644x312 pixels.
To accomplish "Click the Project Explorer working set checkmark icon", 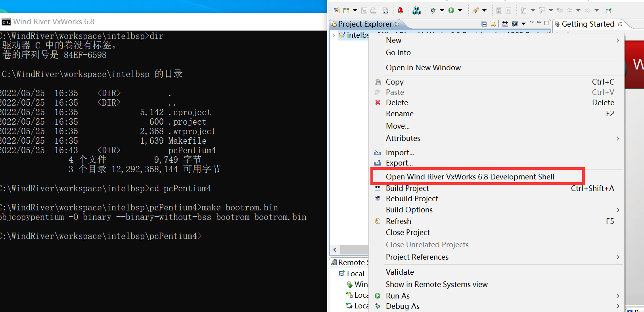I will (515, 24).
